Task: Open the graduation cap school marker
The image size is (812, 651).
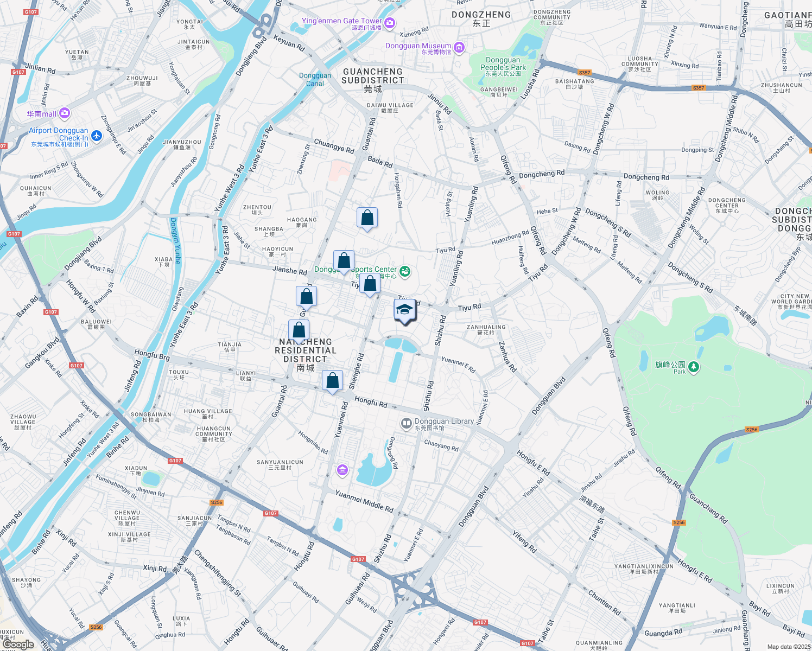Action: [405, 311]
